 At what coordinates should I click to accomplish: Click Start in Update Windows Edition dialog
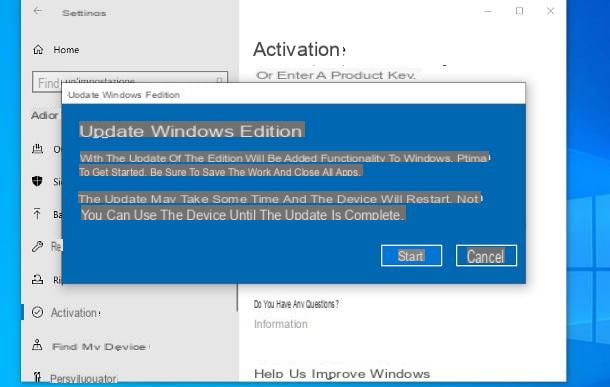point(411,256)
